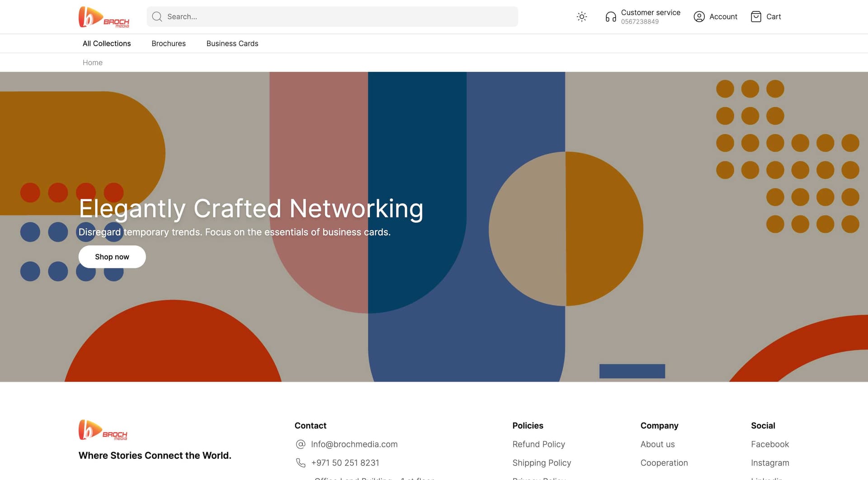Open the Refund Policy page

click(538, 444)
